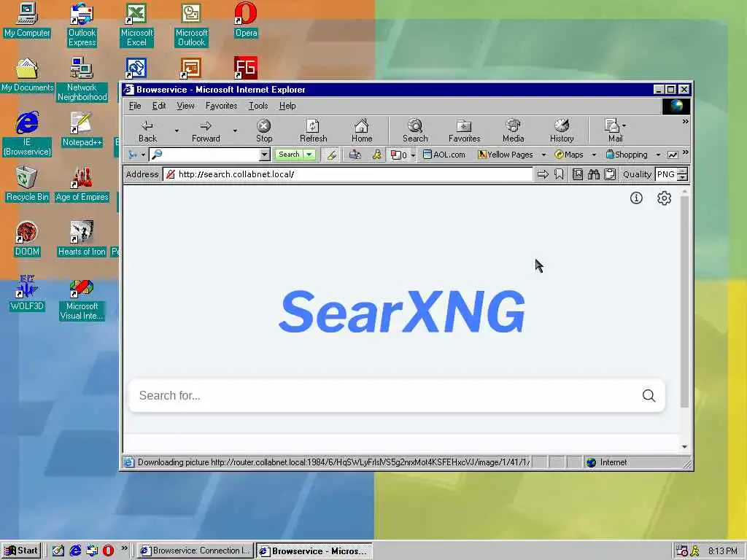Click the Start button
Viewport: 747px width, 560px height.
point(21,551)
